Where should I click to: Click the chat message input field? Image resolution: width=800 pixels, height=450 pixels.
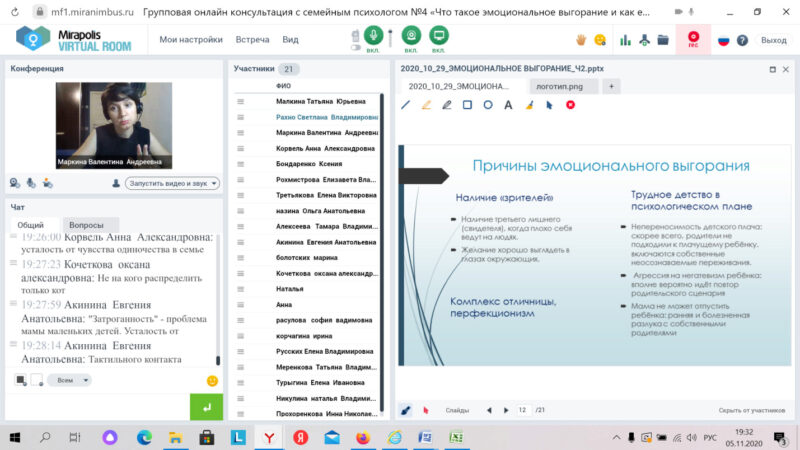coord(97,407)
